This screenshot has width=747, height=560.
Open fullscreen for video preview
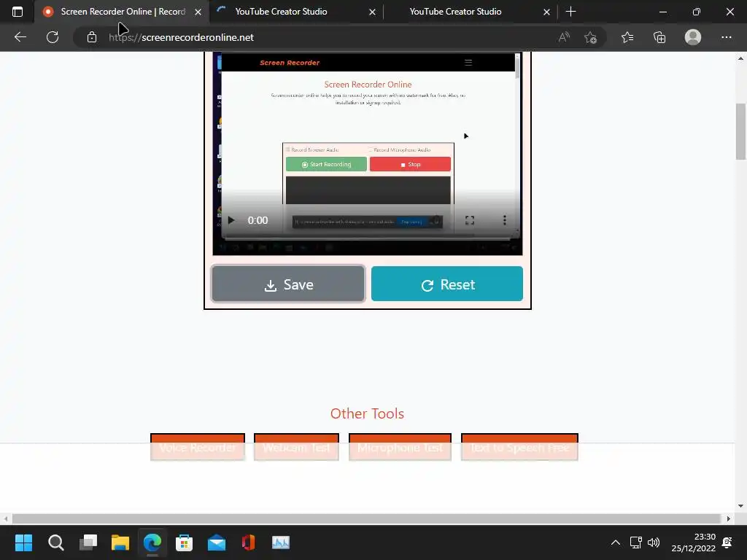pos(470,220)
